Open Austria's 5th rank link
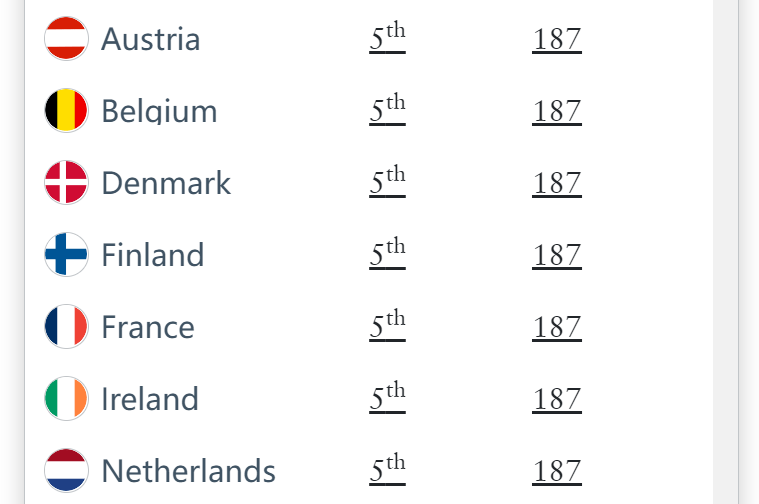This screenshot has height=504, width=759. point(387,39)
